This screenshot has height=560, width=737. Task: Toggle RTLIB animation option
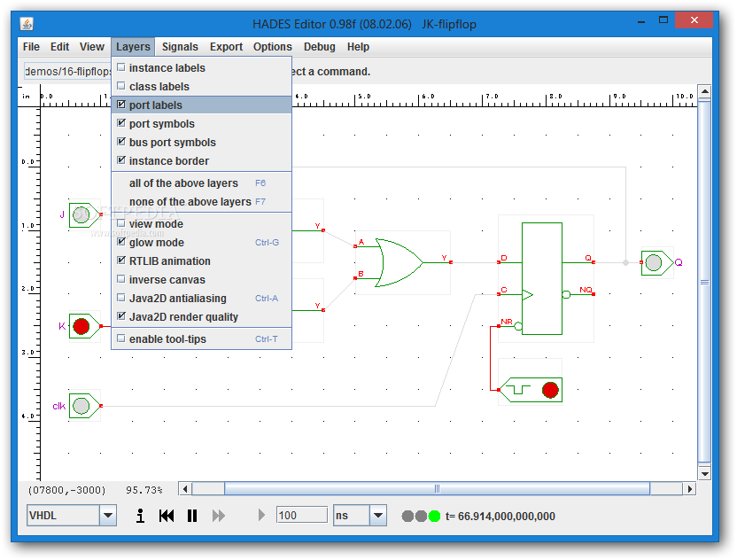(201, 261)
